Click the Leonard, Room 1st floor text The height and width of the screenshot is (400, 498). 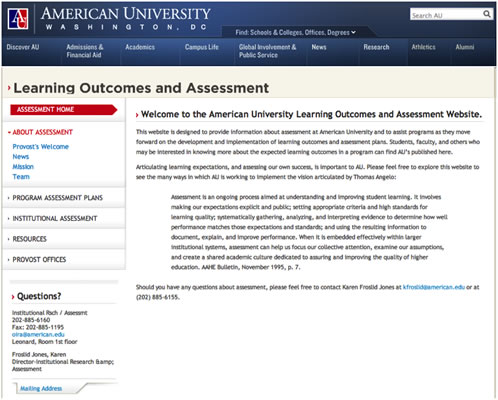[x=44, y=342]
